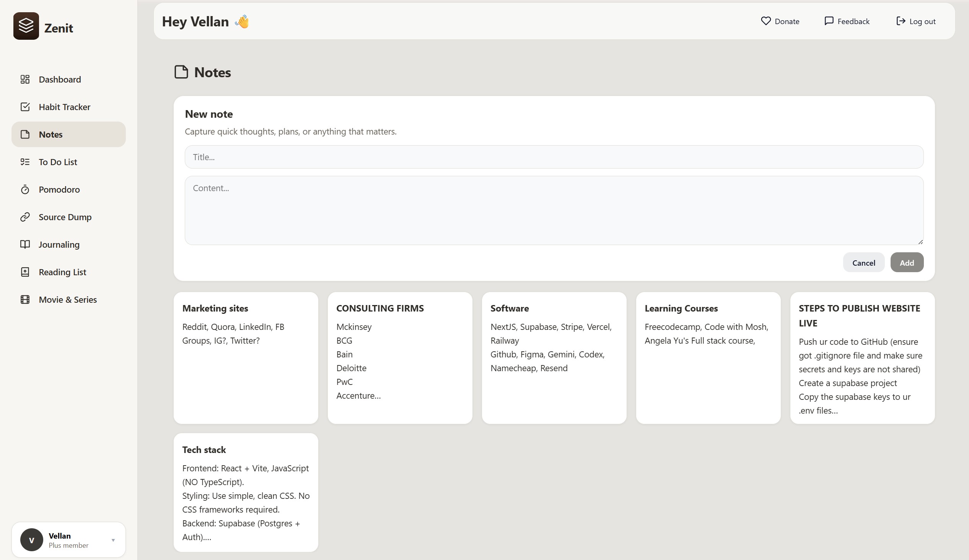Click the Zenit logo icon
The image size is (969, 560).
pyautogui.click(x=26, y=26)
